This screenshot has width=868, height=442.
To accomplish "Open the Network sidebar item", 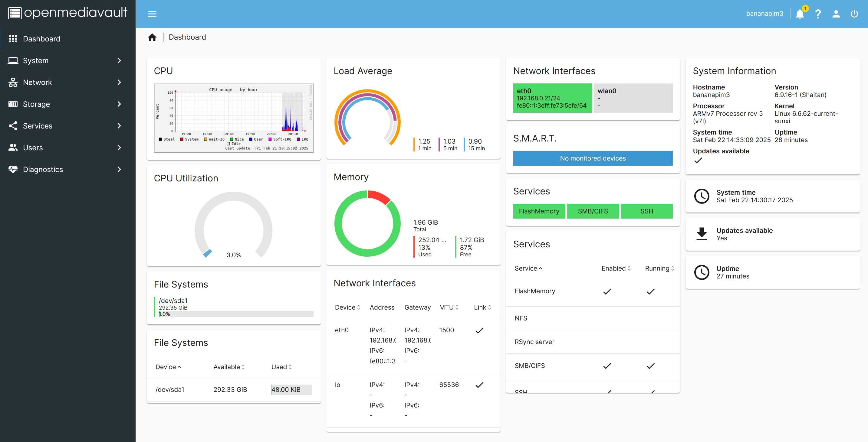I will (68, 82).
